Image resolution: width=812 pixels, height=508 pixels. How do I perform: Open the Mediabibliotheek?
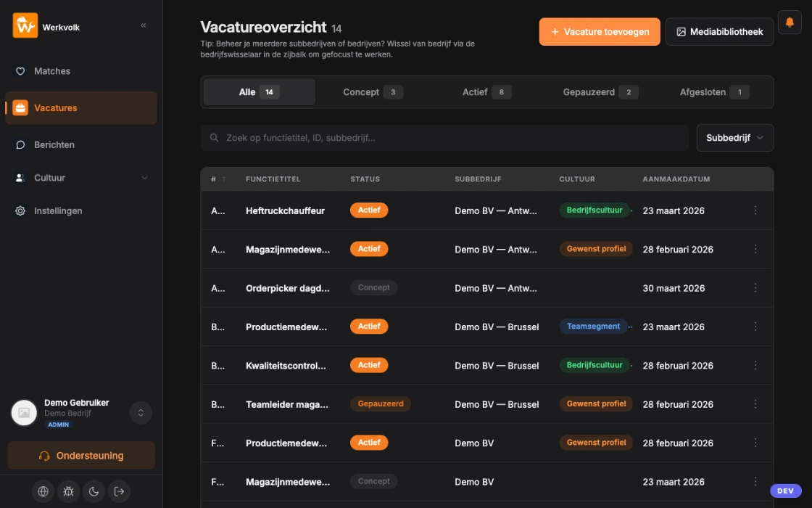tap(719, 32)
